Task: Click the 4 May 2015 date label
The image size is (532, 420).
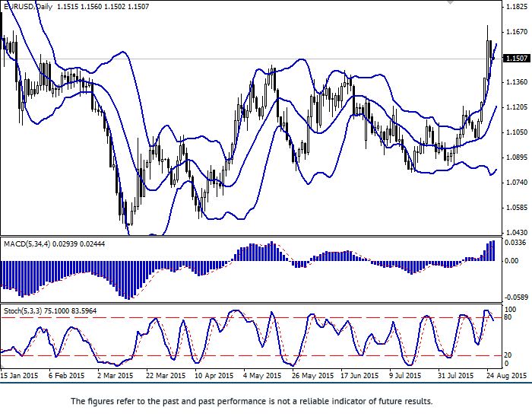Action: coord(262,376)
